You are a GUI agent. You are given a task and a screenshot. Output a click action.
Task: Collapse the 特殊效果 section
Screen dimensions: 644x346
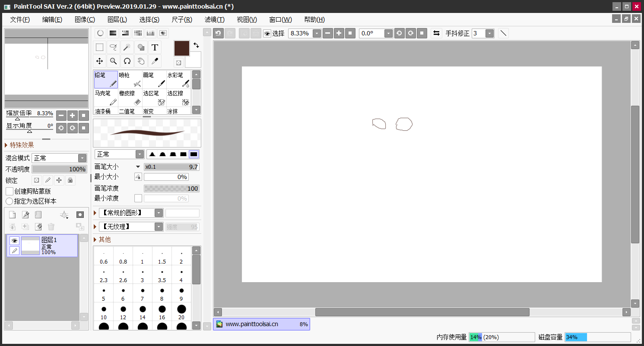pos(6,145)
